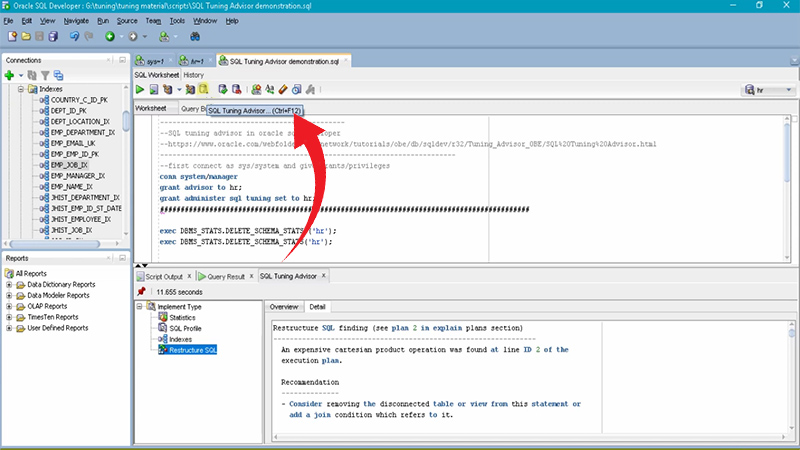Open the Team menu

[x=153, y=21]
